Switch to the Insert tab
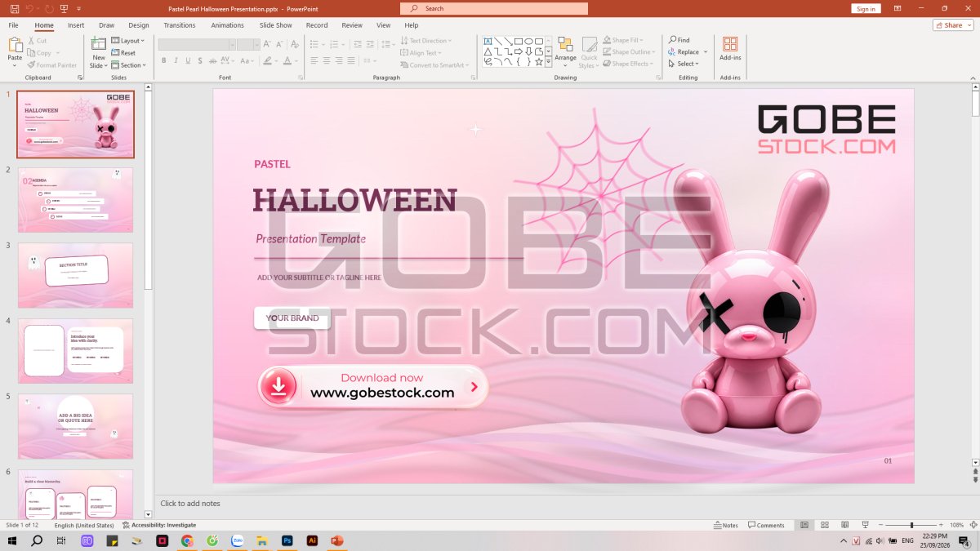This screenshot has width=980, height=551. point(76,25)
